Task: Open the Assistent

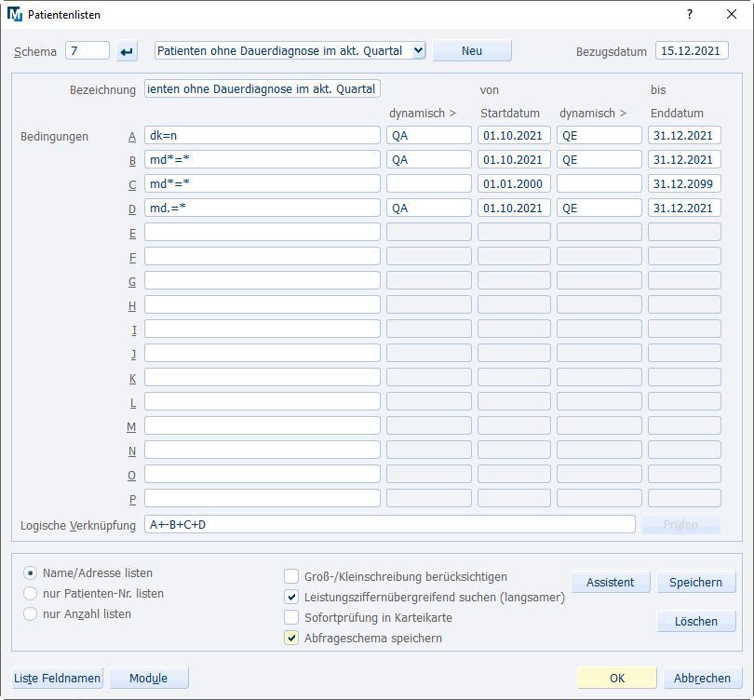Action: [x=611, y=582]
